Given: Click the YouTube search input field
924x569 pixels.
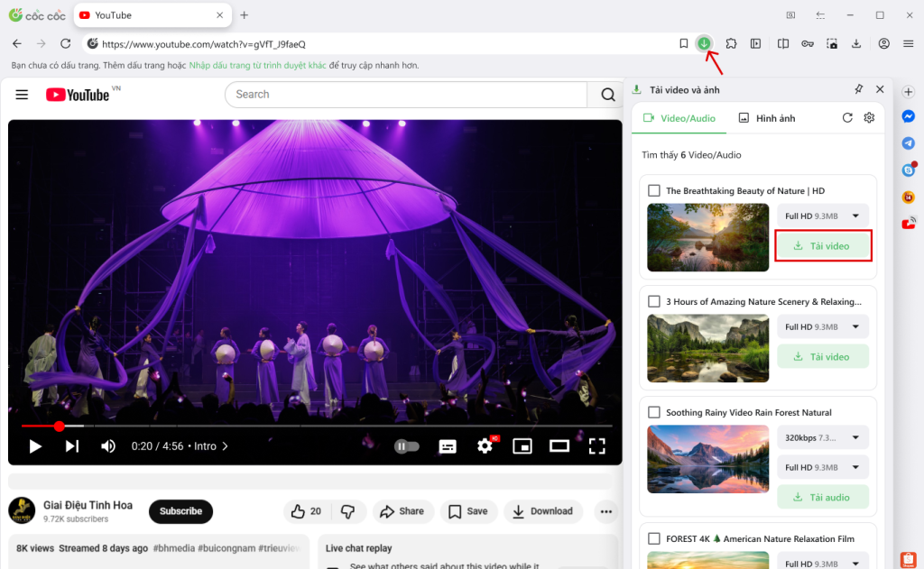Looking at the screenshot, I should (x=406, y=95).
